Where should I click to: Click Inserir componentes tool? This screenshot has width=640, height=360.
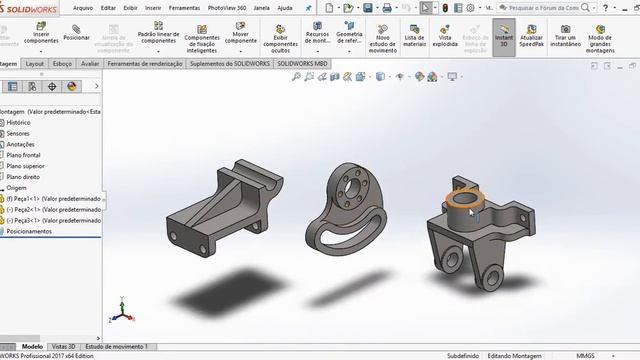tap(41, 33)
